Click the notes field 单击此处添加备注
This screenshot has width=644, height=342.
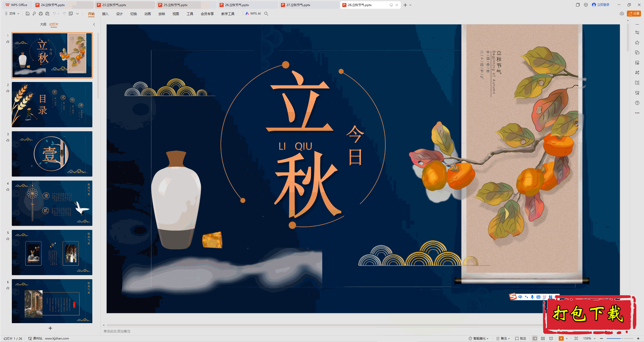tap(117, 331)
